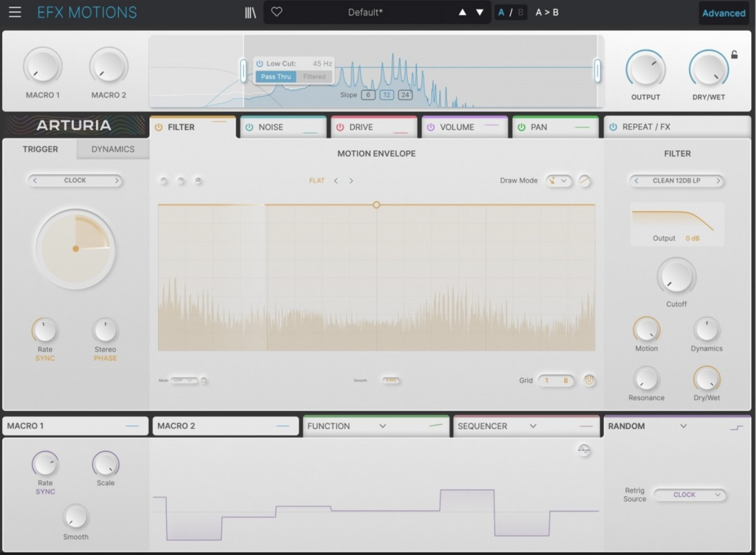The width and height of the screenshot is (756, 555).
Task: Toggle the NOISE module power icon
Action: [x=249, y=127]
